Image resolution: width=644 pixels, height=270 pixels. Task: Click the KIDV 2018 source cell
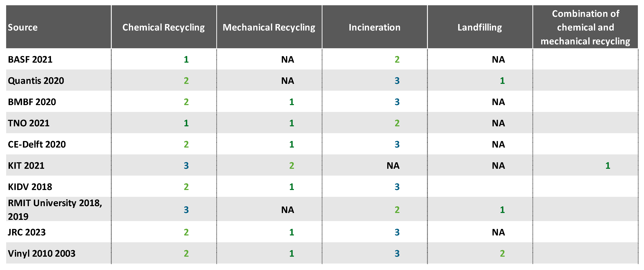[30, 187]
